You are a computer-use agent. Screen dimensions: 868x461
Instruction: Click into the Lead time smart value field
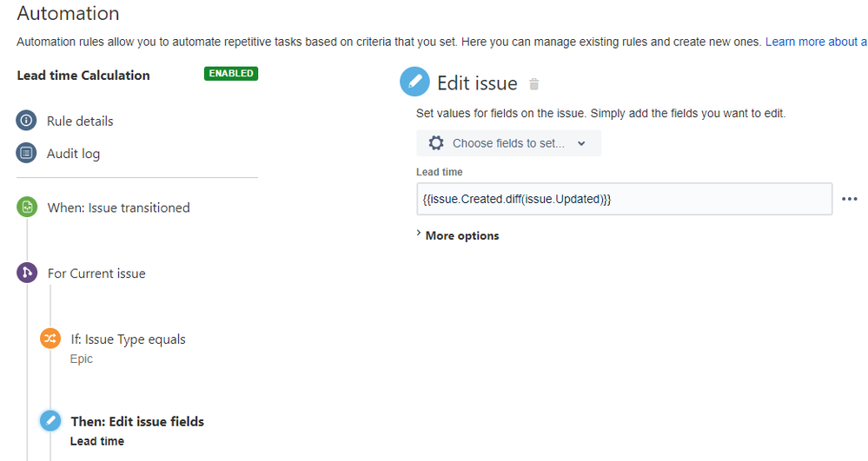[624, 199]
